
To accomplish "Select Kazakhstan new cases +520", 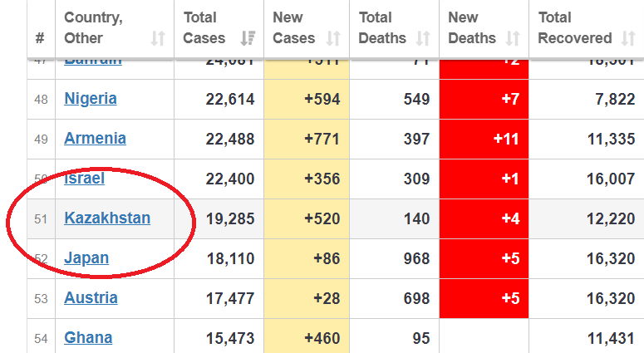I will pos(322,218).
